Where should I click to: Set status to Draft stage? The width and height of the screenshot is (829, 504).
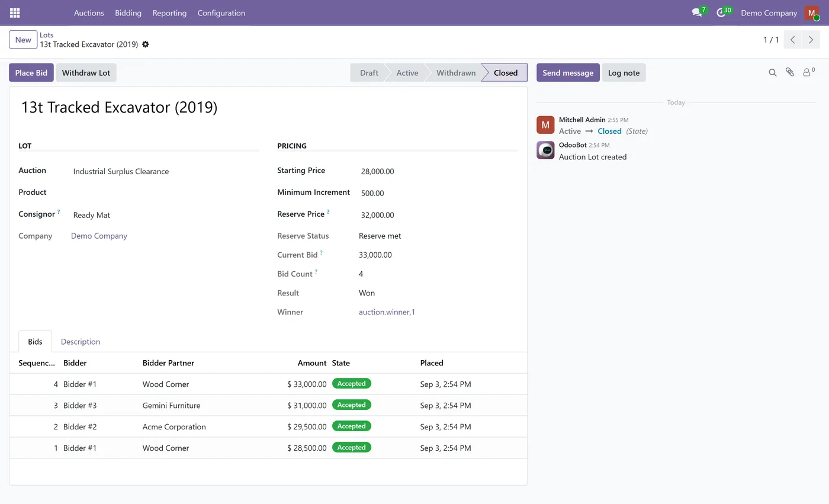tap(368, 73)
